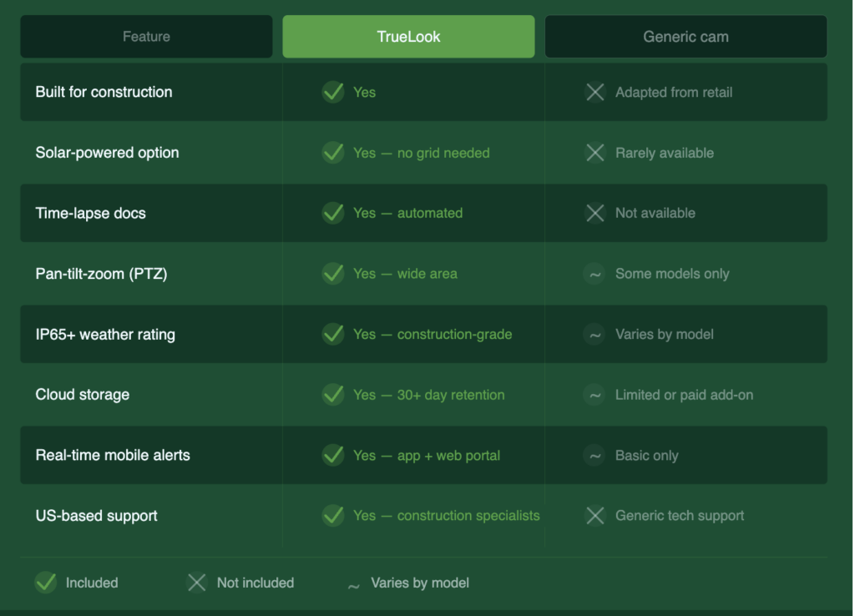Click the Included legend checkmark icon
Image resolution: width=855 pixels, height=616 pixels.
click(46, 583)
